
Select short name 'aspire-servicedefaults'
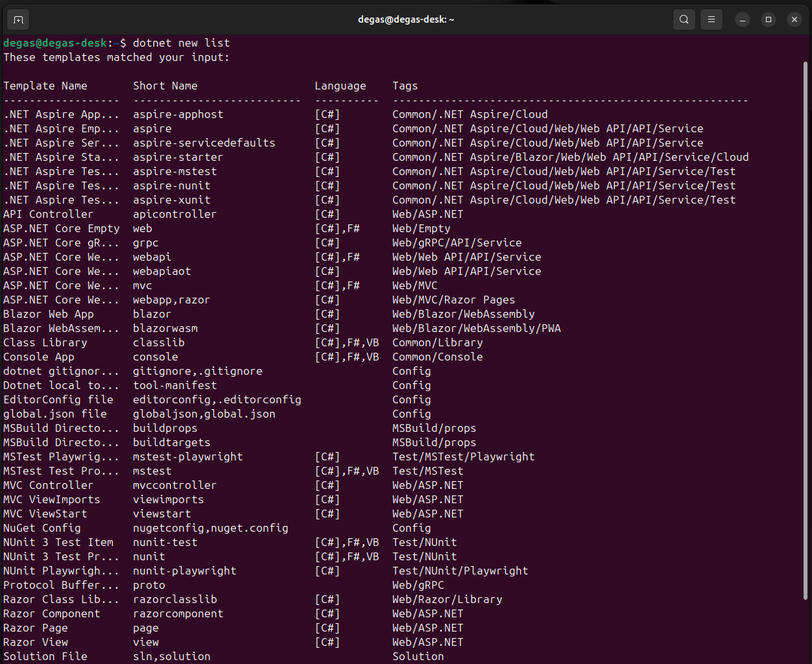pyautogui.click(x=204, y=143)
